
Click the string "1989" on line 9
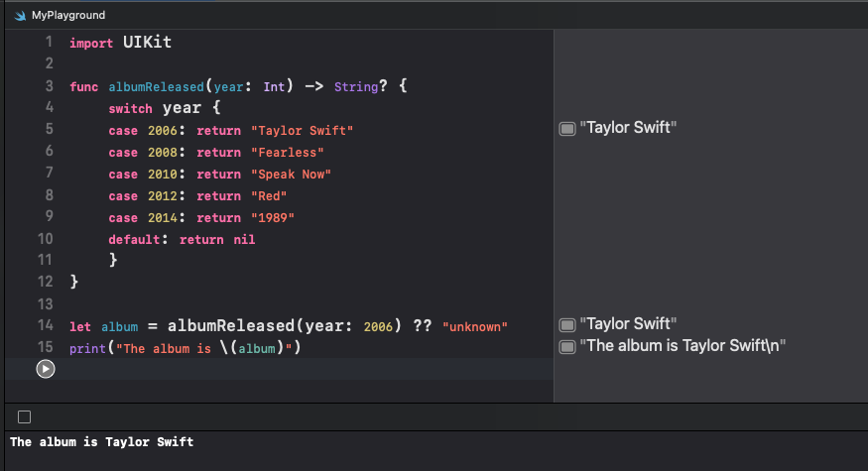pyautogui.click(x=273, y=217)
